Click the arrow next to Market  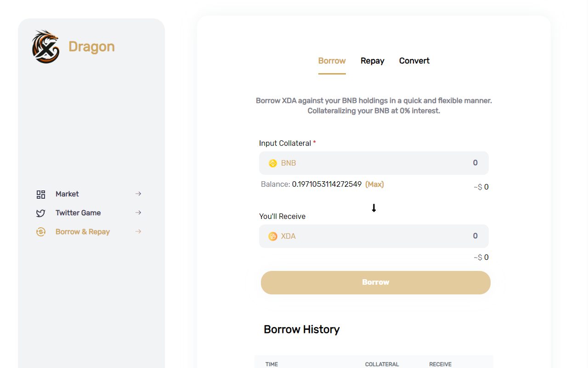pyautogui.click(x=138, y=194)
